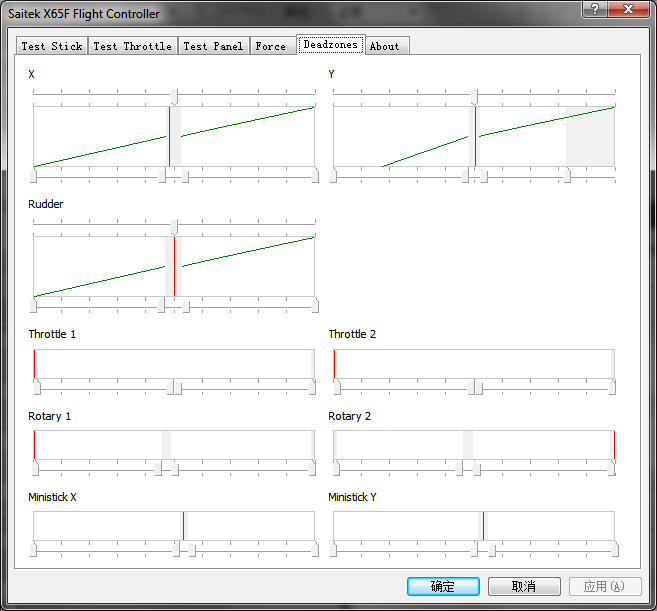
Task: Click Y axis top center slider thumb
Action: [474, 97]
